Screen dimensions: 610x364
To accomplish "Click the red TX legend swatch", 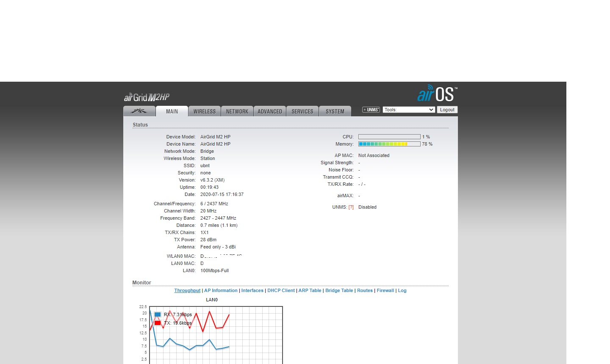I will point(158,323).
